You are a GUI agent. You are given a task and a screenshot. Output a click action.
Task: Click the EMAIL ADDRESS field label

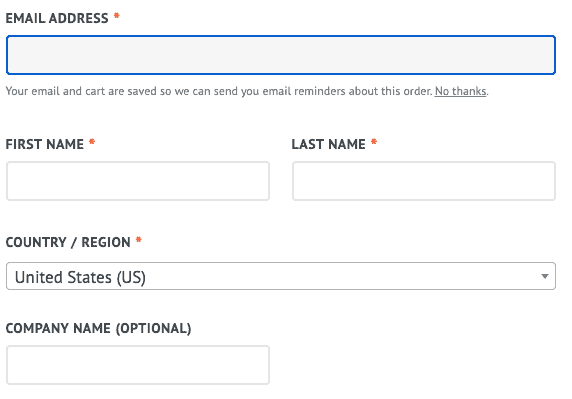click(x=57, y=18)
